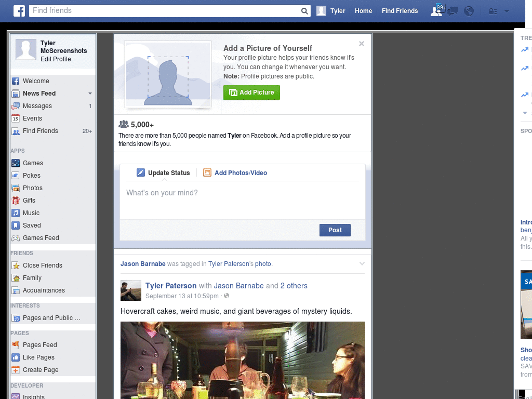
Task: Open friend requests icon with 99+ badge
Action: click(437, 10)
